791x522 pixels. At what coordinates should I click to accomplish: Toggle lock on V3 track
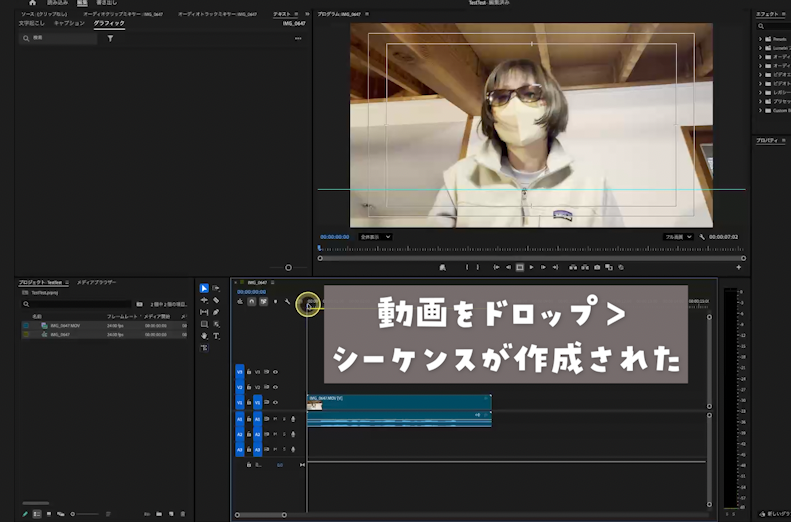[248, 371]
